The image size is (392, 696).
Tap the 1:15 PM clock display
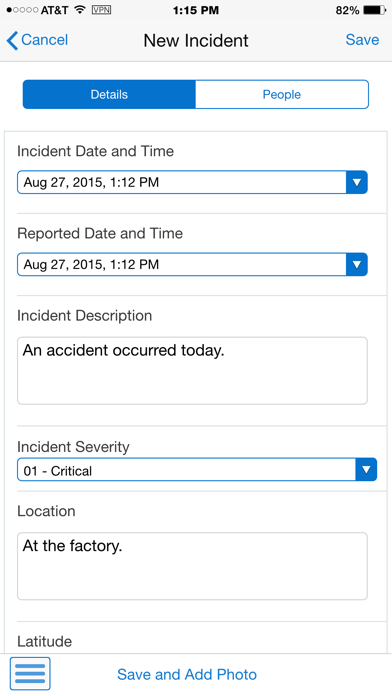point(196,10)
